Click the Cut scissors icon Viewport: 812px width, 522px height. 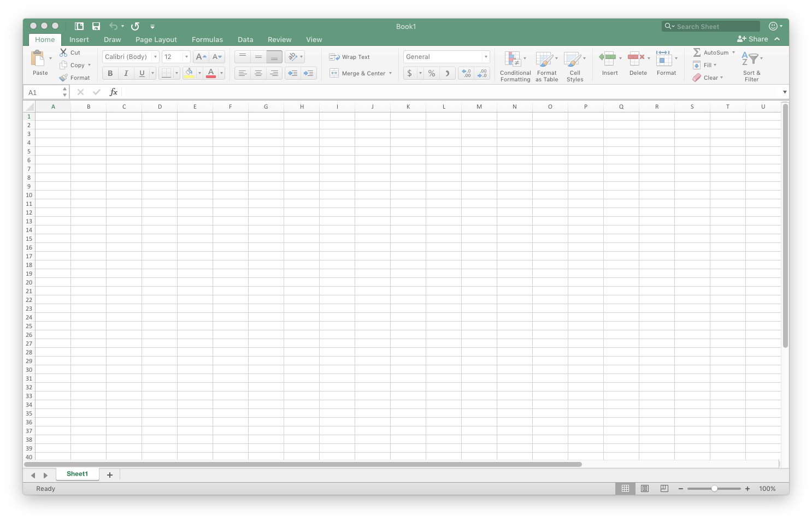(x=63, y=52)
